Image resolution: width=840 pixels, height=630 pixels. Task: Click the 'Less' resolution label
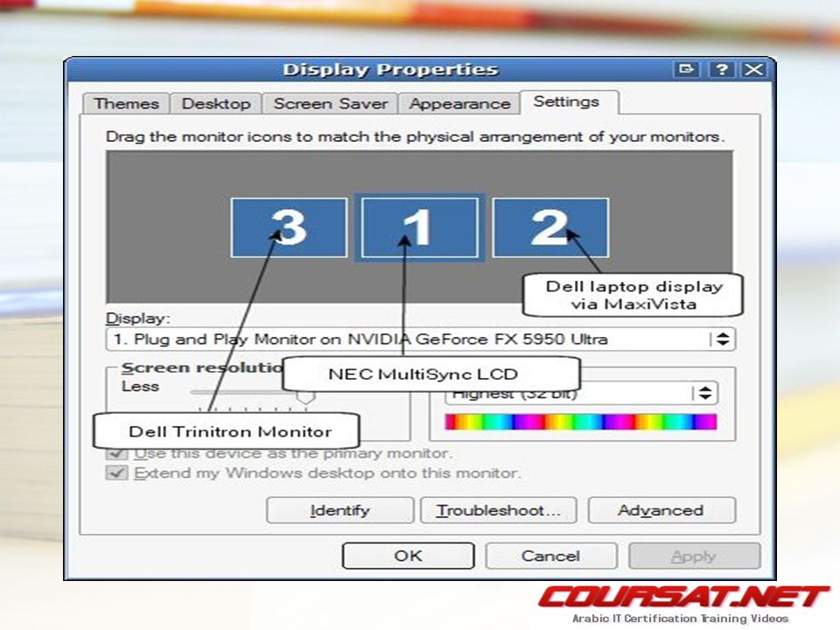pyautogui.click(x=140, y=386)
